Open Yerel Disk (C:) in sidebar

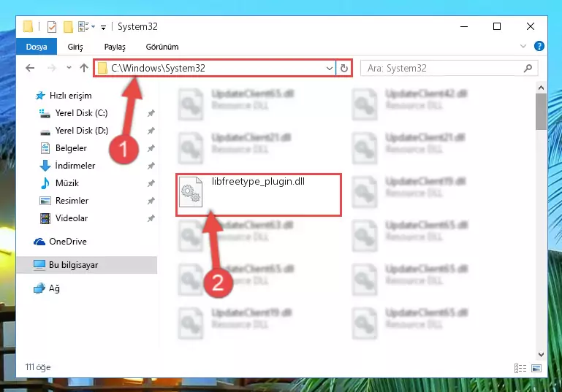point(81,113)
